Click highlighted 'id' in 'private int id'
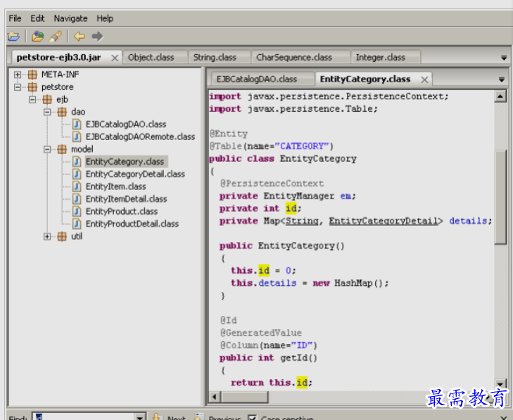This screenshot has width=513, height=420. click(x=291, y=208)
